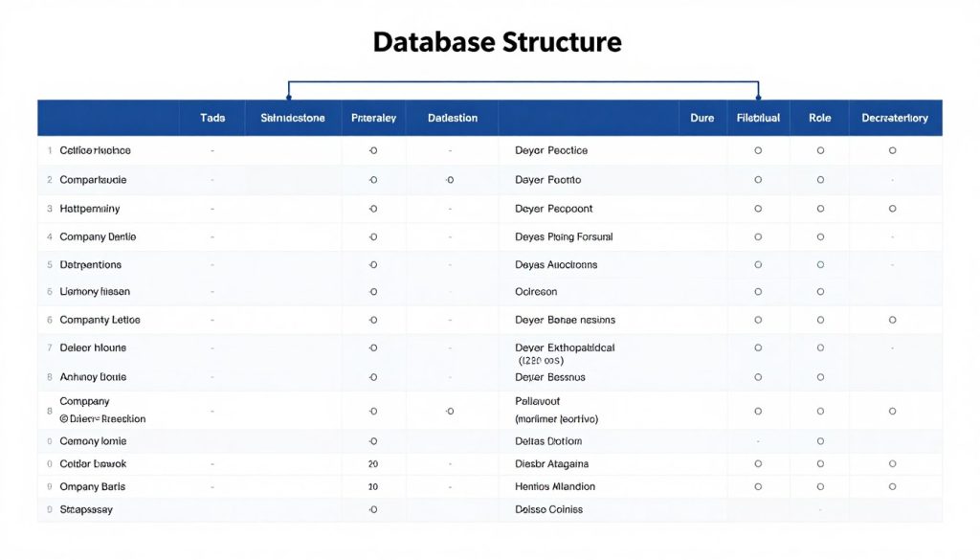Select Role circle in Deyes Pioing Forsural row
Screen dimensions: 980x560
(820, 236)
